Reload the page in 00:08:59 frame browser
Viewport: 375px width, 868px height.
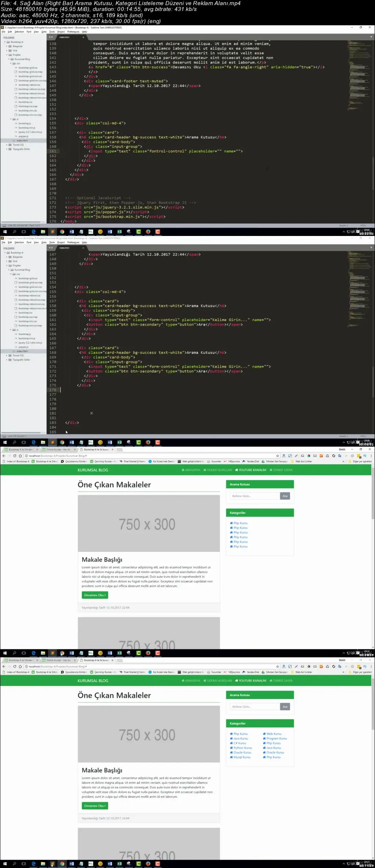(15, 456)
